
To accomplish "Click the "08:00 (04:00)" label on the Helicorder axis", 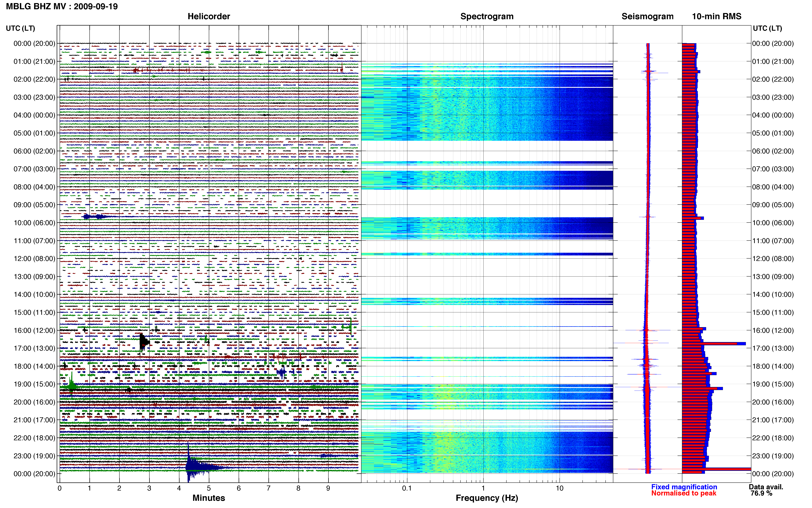I will point(34,187).
